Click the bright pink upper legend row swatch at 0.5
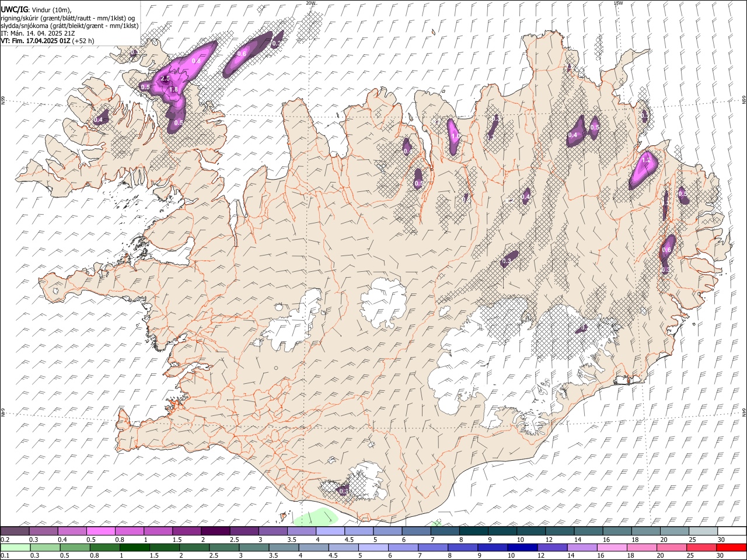 [100, 531]
